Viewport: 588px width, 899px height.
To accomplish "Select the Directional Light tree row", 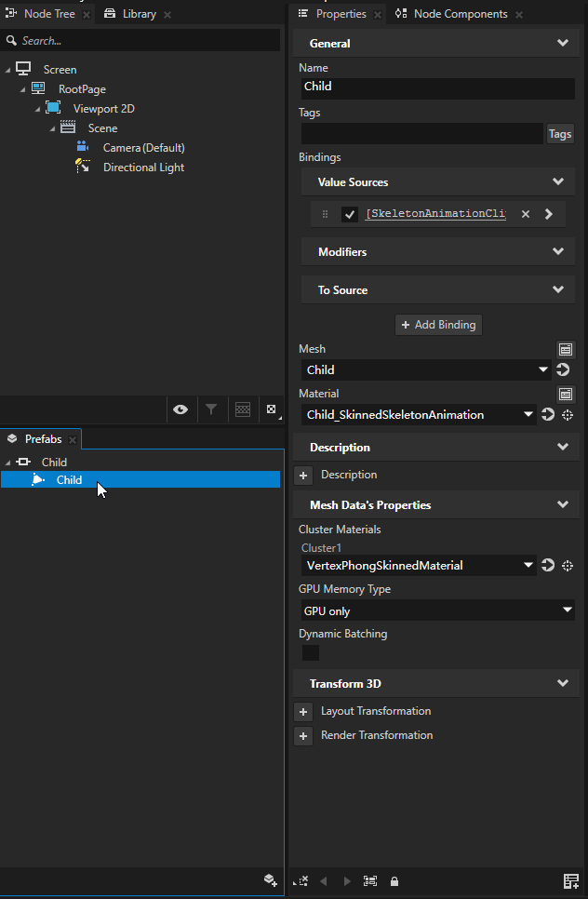I will tap(143, 168).
